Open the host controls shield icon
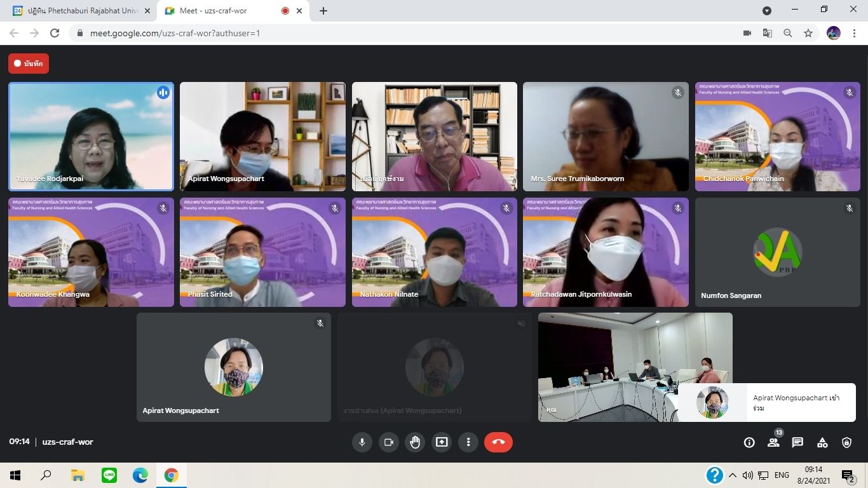The image size is (868, 488). 846,443
